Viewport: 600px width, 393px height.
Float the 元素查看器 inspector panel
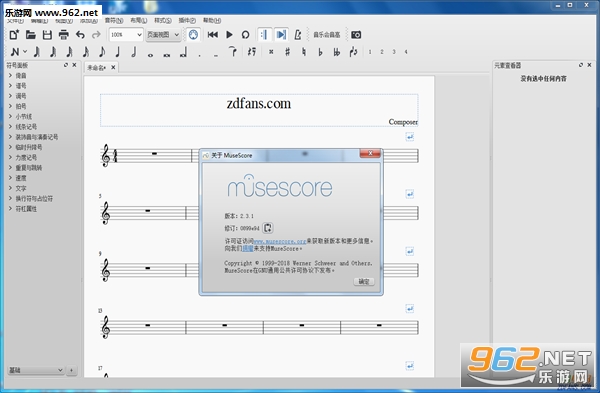click(x=581, y=65)
